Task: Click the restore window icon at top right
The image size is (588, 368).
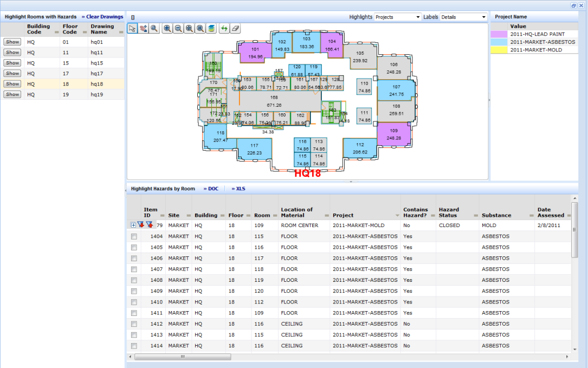Action: [573, 5]
